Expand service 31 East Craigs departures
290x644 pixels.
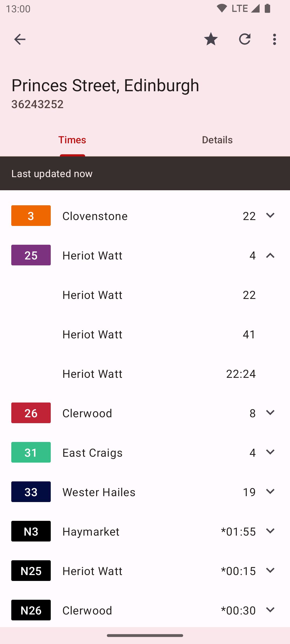coord(270,452)
